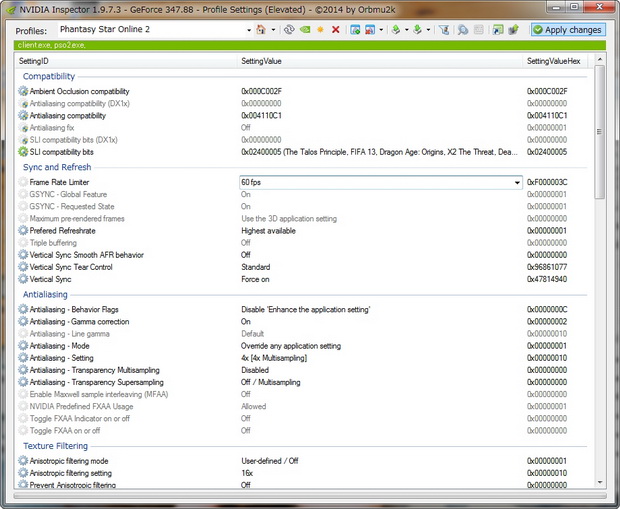The height and width of the screenshot is (509, 620).
Task: Open the Profiles combo box dropdown
Action: 249,30
